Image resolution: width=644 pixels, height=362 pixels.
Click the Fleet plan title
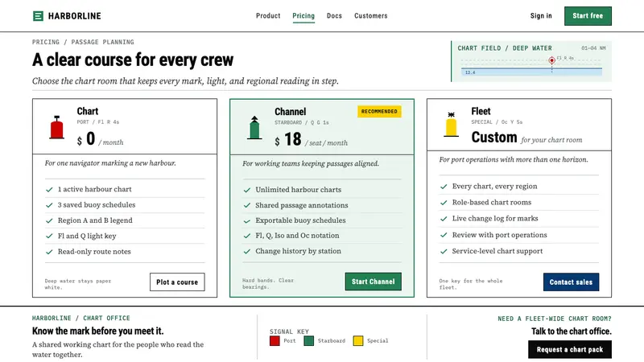click(481, 111)
